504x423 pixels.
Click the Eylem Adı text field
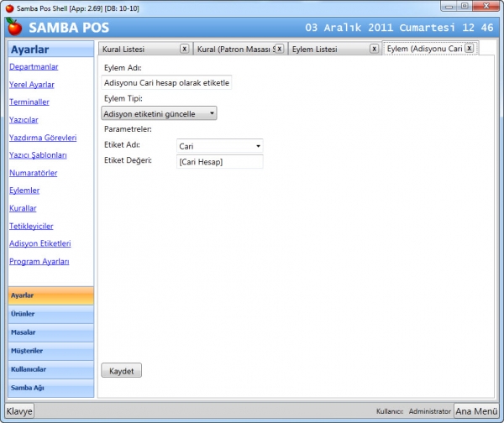[166, 83]
